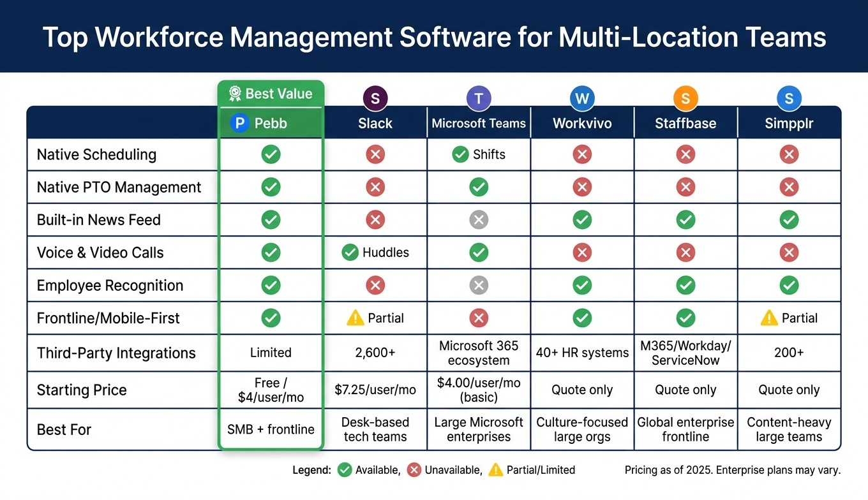Screen dimensions: 868x500
Task: Click Simpplr's Partial warning triangle icon
Action: [x=769, y=318]
